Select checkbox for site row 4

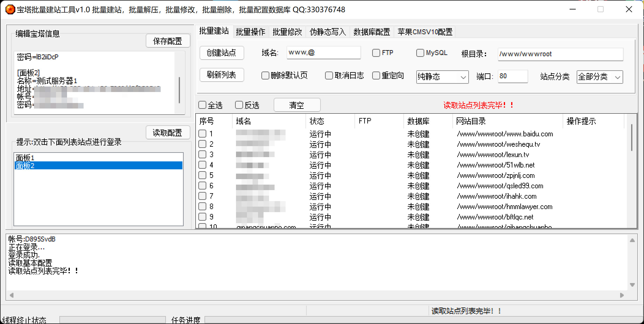click(202, 165)
